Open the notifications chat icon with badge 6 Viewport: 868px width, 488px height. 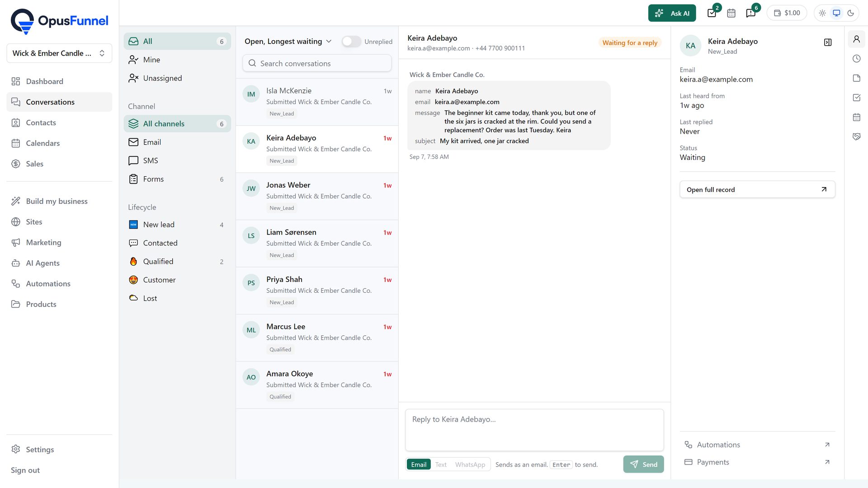tap(751, 13)
